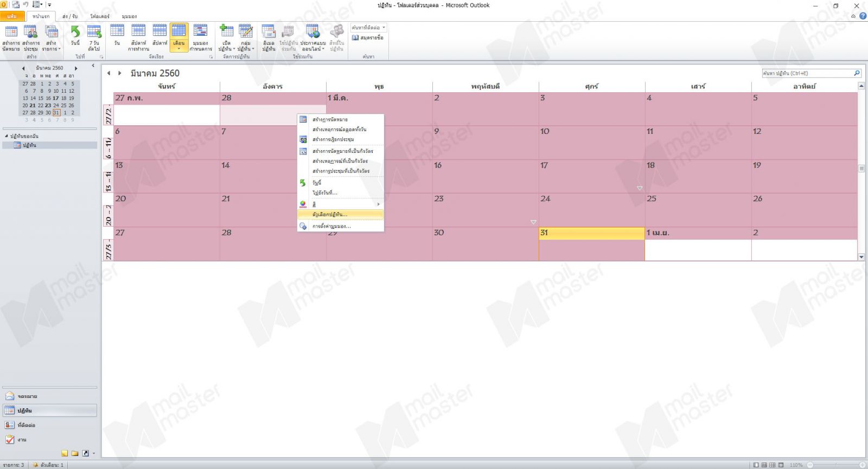Choose สร้างการนัดหมายที่เป็นกิจวัตร from context menu
This screenshot has width=868, height=469.
[x=341, y=151]
